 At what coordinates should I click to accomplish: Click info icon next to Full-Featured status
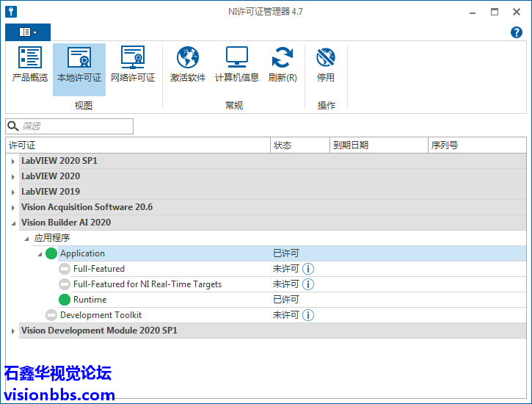308,269
